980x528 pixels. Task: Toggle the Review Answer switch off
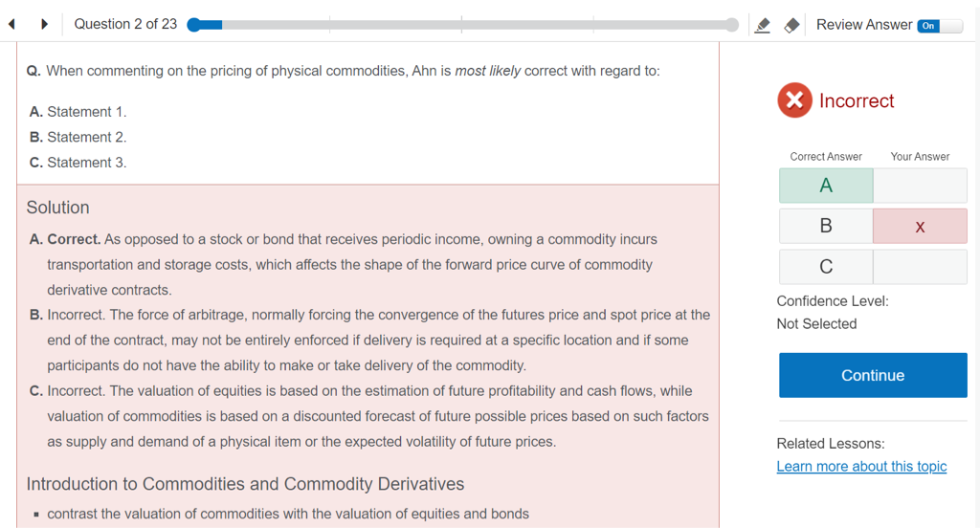pos(940,25)
